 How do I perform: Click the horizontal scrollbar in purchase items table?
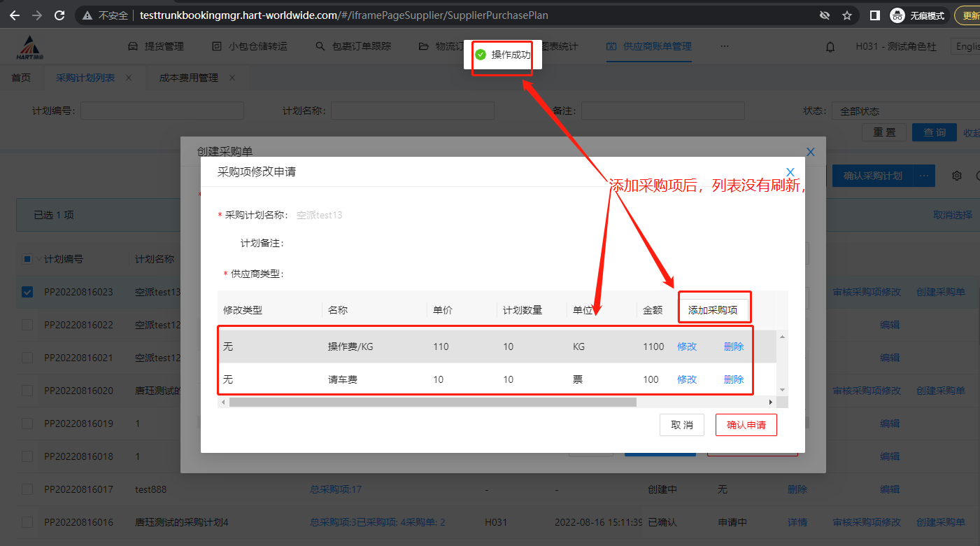432,402
